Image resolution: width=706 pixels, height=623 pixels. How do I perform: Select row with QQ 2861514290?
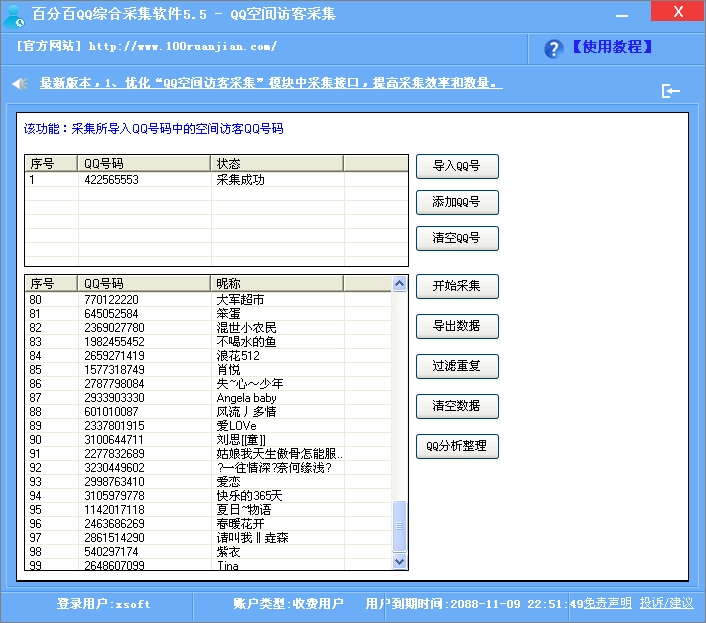pyautogui.click(x=208, y=538)
